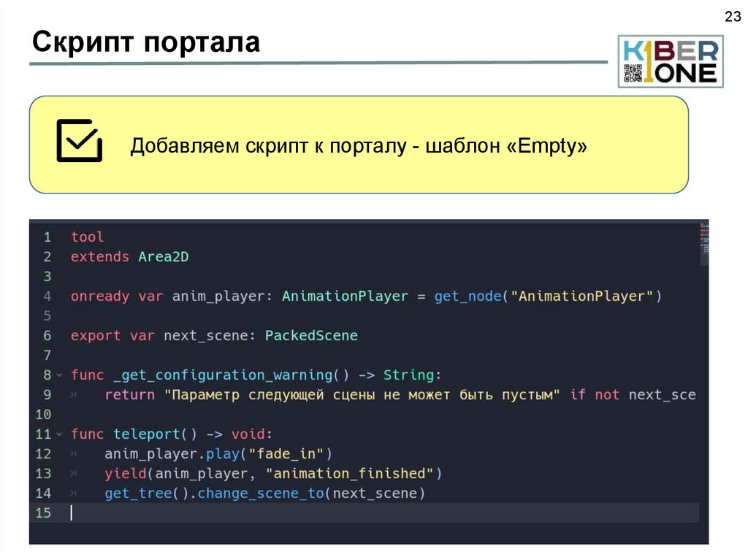This screenshot has width=748, height=560.
Task: Click the 'tool' keyword on line 1
Action: (87, 237)
